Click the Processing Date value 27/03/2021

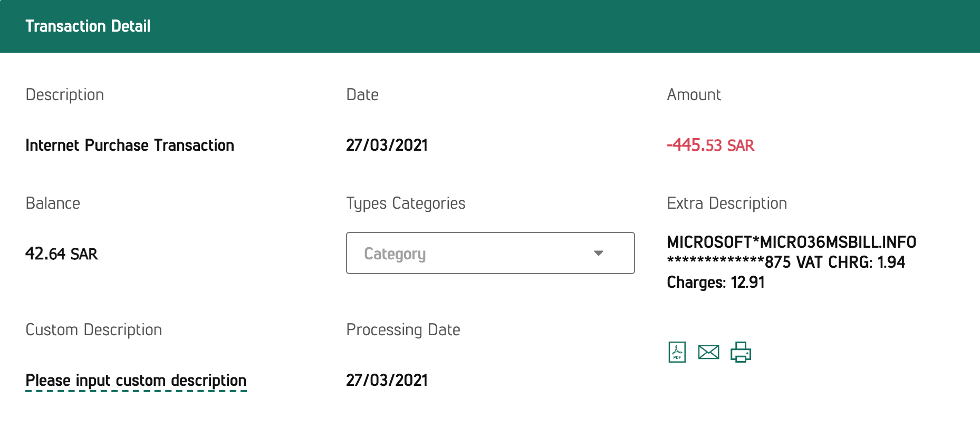(x=387, y=380)
